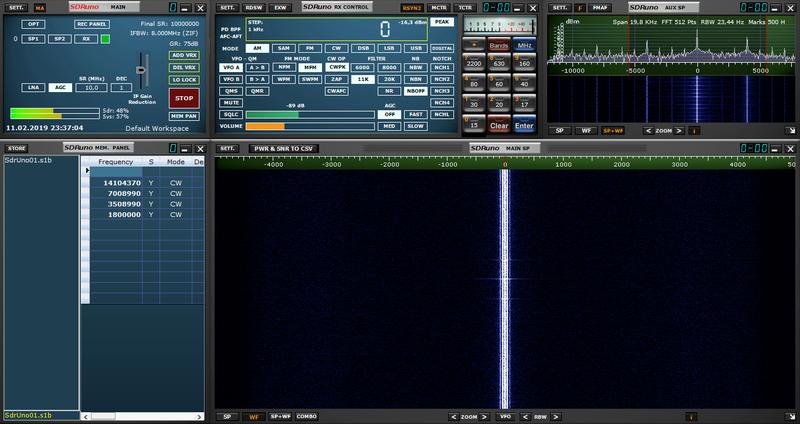The width and height of the screenshot is (800, 424).
Task: Switch MAIN SP to COMBO view
Action: point(307,417)
